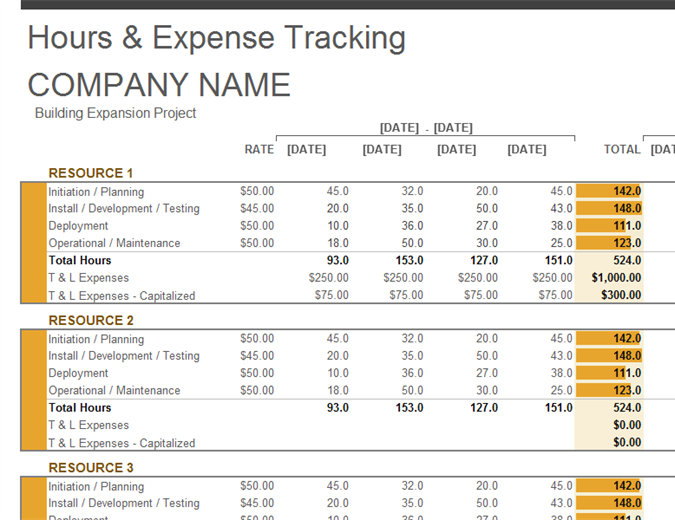This screenshot has width=675, height=520.
Task: Select Resource 2 Deployment row label
Action: point(78,373)
